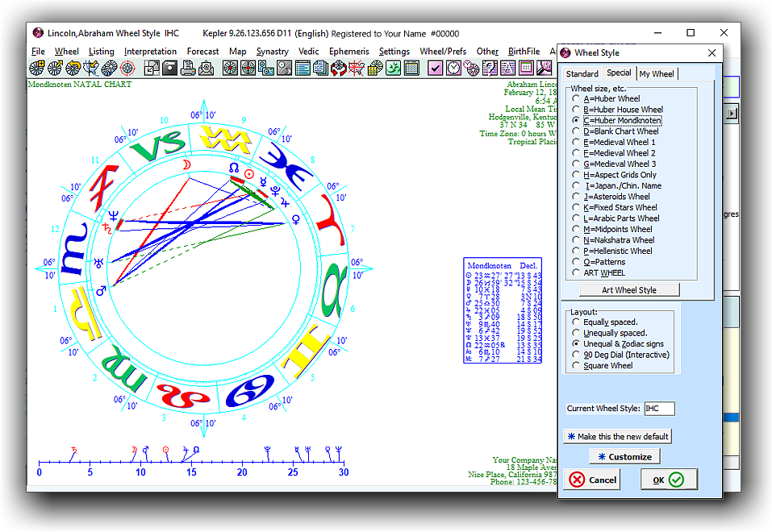The image size is (772, 532).
Task: Click the printer icon in toolbar
Action: 188,69
